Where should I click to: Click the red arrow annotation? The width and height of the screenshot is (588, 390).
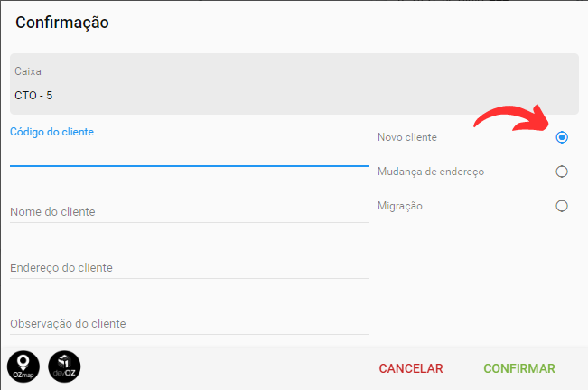[511, 118]
